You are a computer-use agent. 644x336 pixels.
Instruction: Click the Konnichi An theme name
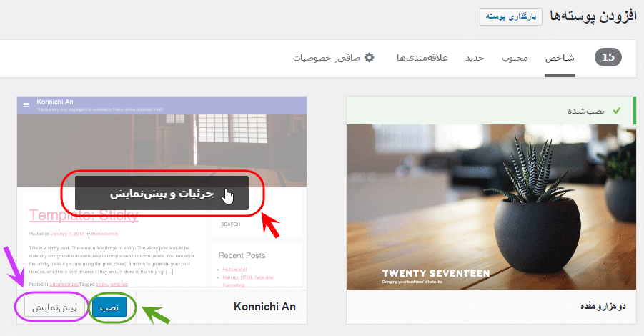coord(264,307)
